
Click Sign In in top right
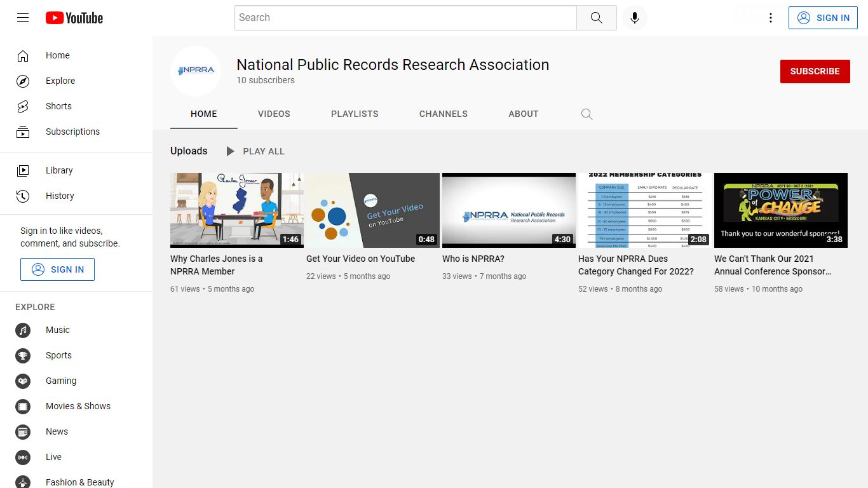click(x=823, y=18)
